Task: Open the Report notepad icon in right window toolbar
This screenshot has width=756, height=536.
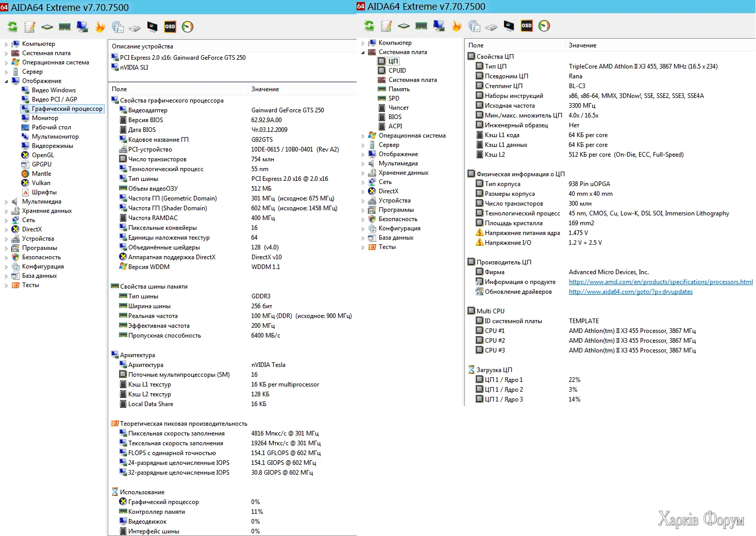Action: (x=387, y=26)
